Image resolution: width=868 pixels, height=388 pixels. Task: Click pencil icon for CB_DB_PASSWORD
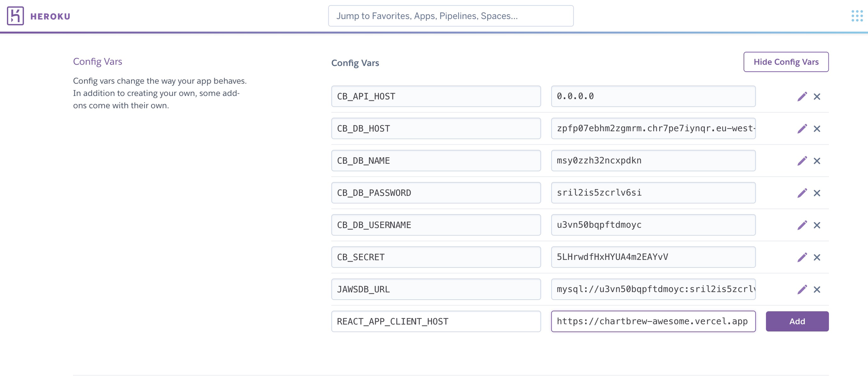tap(802, 193)
